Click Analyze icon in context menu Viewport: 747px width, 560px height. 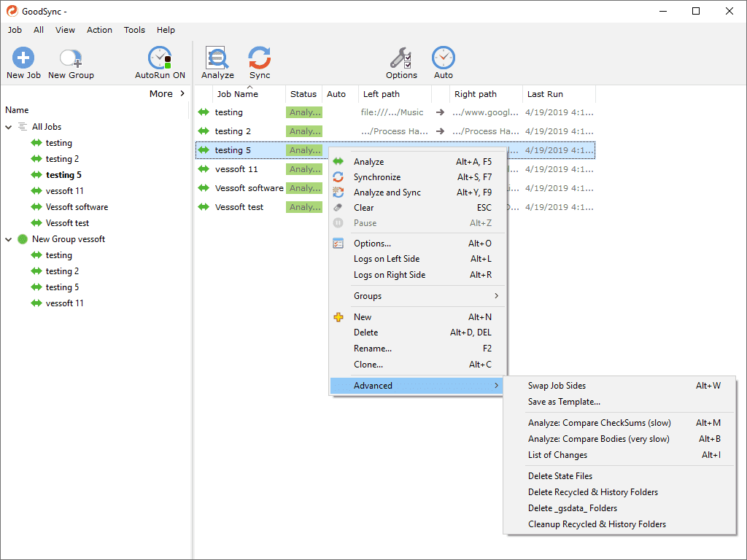(x=338, y=162)
